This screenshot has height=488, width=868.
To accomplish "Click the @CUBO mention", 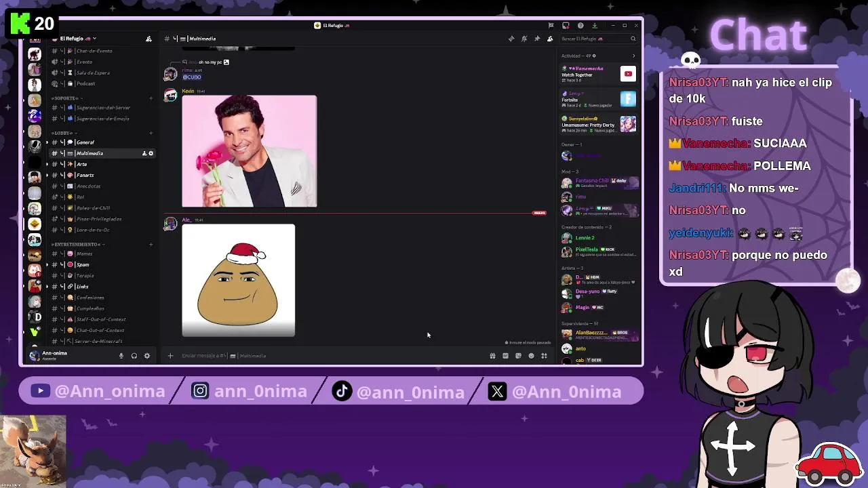I will [192, 77].
